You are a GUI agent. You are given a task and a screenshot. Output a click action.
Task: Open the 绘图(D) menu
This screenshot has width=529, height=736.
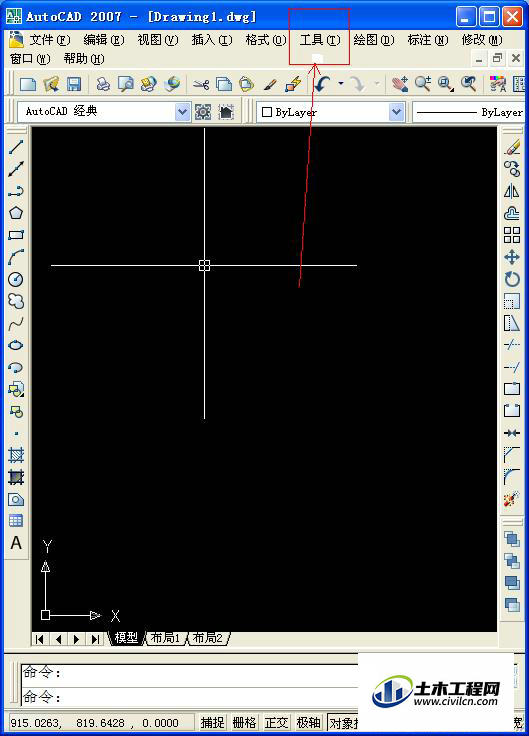click(374, 40)
